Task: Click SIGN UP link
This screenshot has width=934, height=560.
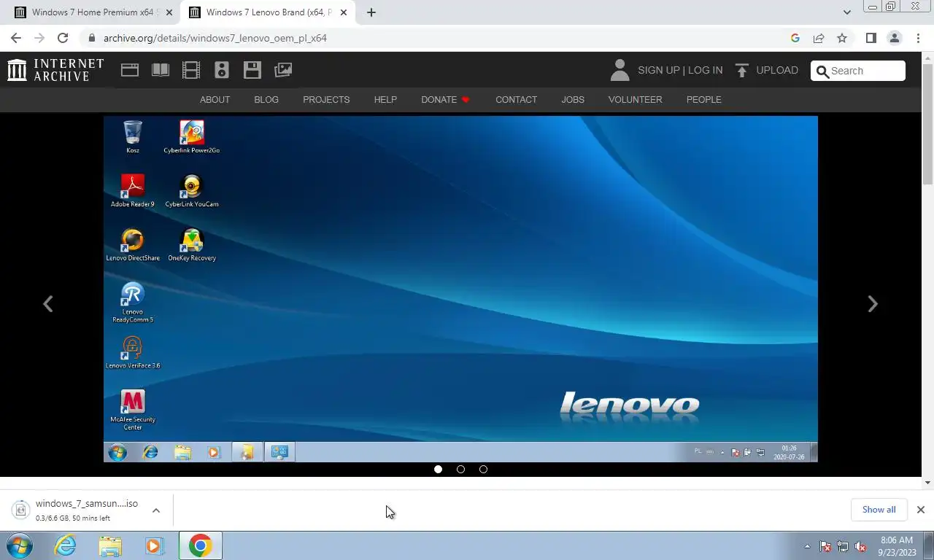Action: coord(658,70)
